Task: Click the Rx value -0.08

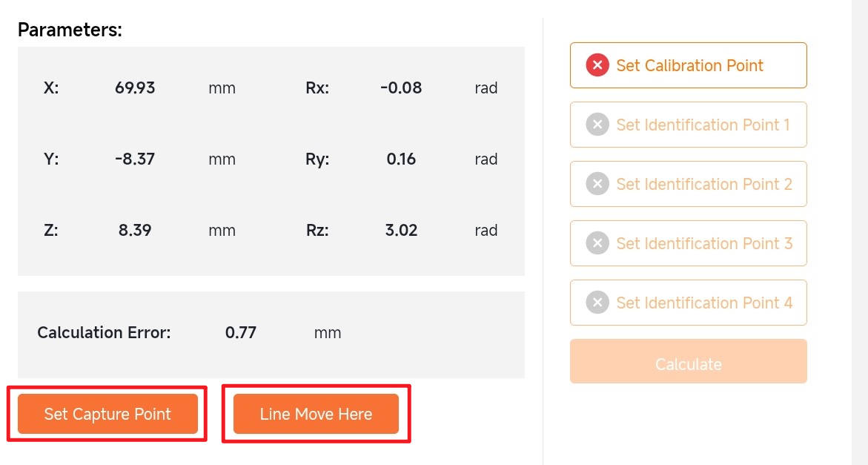Action: click(x=401, y=88)
